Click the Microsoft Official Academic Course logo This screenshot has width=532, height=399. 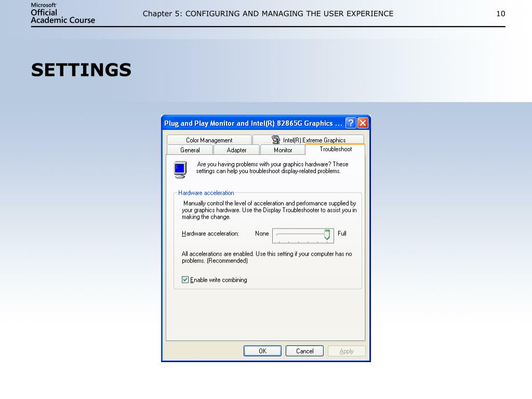[x=63, y=14]
